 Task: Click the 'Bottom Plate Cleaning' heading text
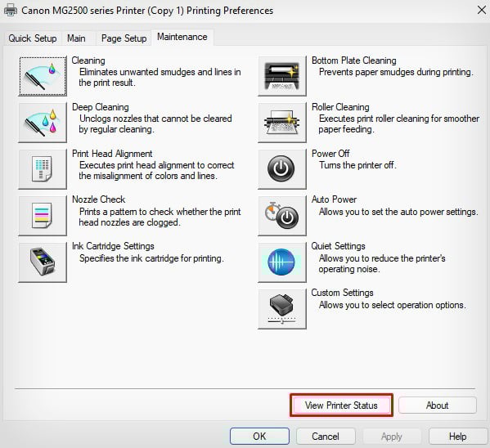click(x=353, y=60)
